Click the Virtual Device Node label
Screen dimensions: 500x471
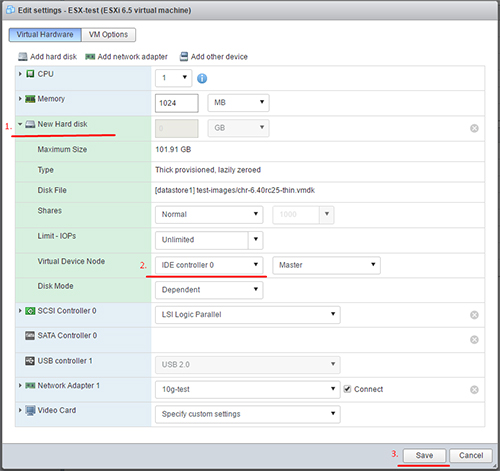[71, 261]
